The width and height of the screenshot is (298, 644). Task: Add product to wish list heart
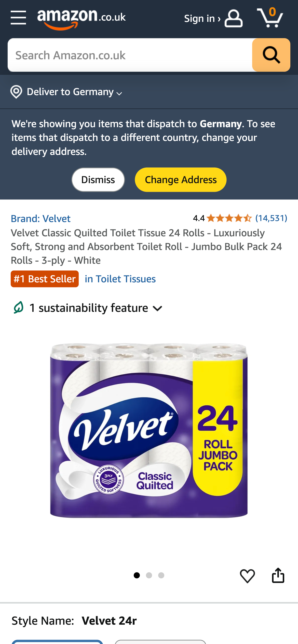[x=247, y=576]
